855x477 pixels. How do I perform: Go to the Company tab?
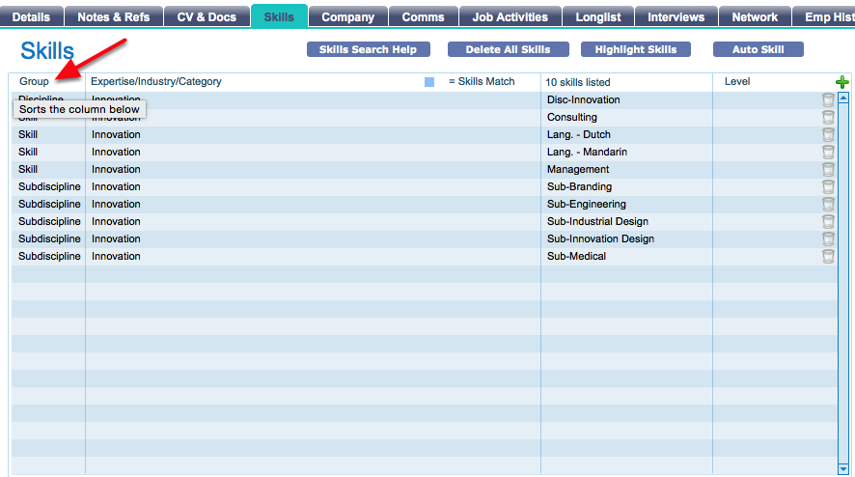click(348, 17)
